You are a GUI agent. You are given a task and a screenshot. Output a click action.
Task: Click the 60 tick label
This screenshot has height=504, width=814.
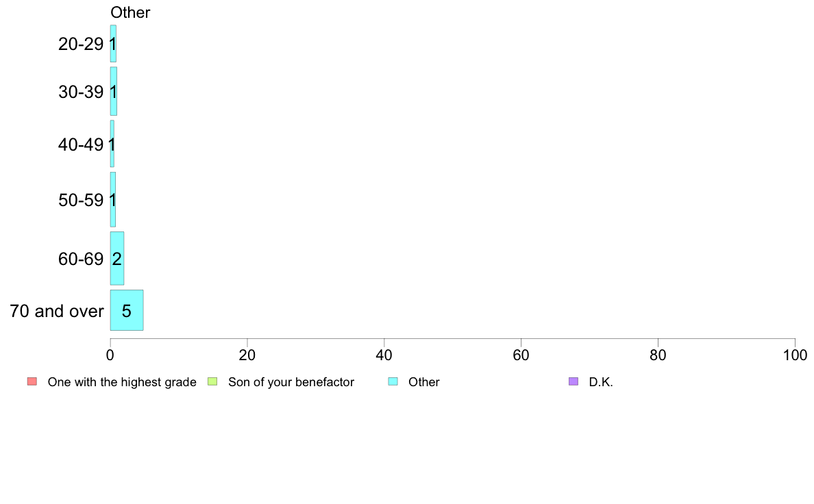click(521, 355)
